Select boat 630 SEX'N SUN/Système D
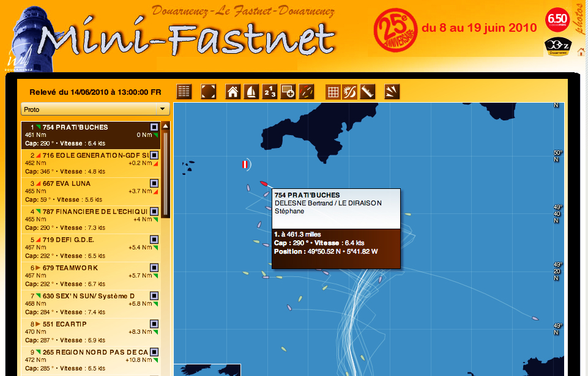The image size is (588, 376). click(91, 304)
